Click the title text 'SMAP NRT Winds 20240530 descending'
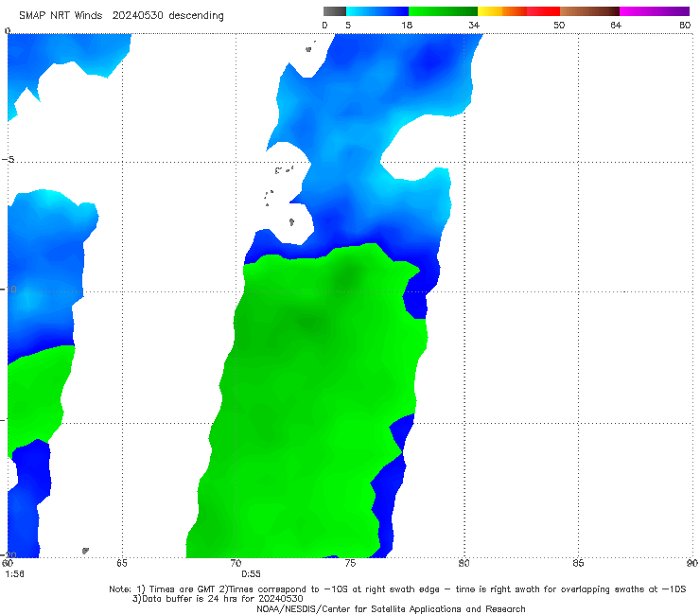This screenshot has height=615, width=700. 121,16
